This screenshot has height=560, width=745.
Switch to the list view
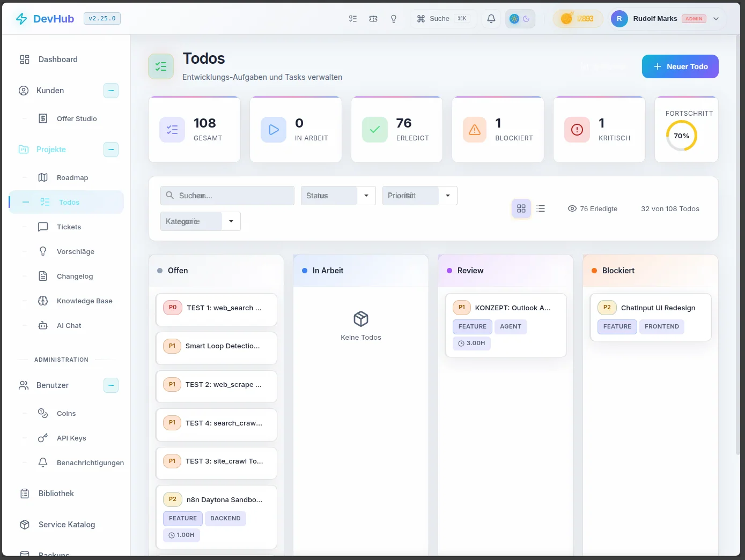coord(541,208)
